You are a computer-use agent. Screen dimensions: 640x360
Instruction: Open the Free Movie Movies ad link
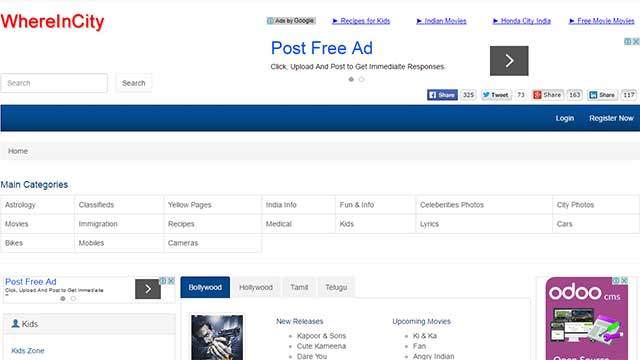coord(602,21)
